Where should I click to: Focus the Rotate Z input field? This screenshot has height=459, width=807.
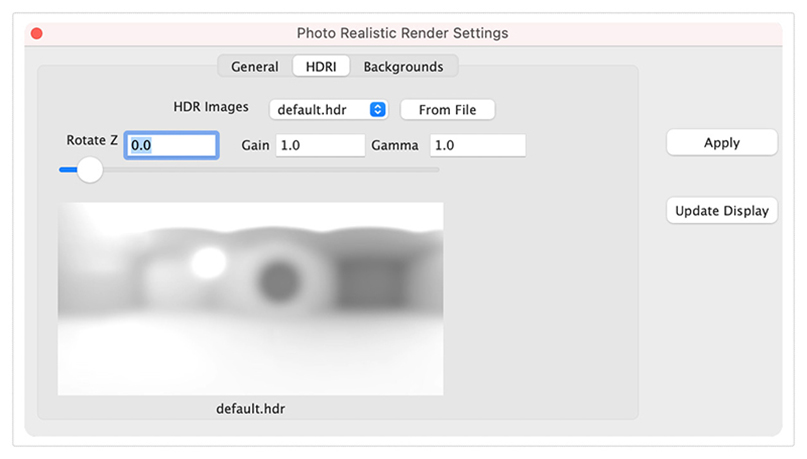171,145
